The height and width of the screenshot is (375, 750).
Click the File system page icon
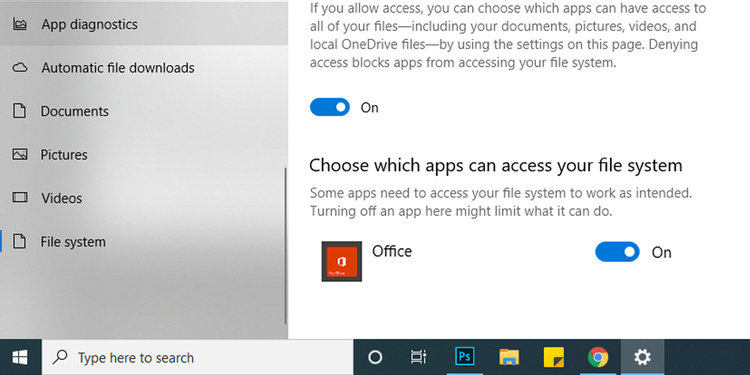[19, 242]
